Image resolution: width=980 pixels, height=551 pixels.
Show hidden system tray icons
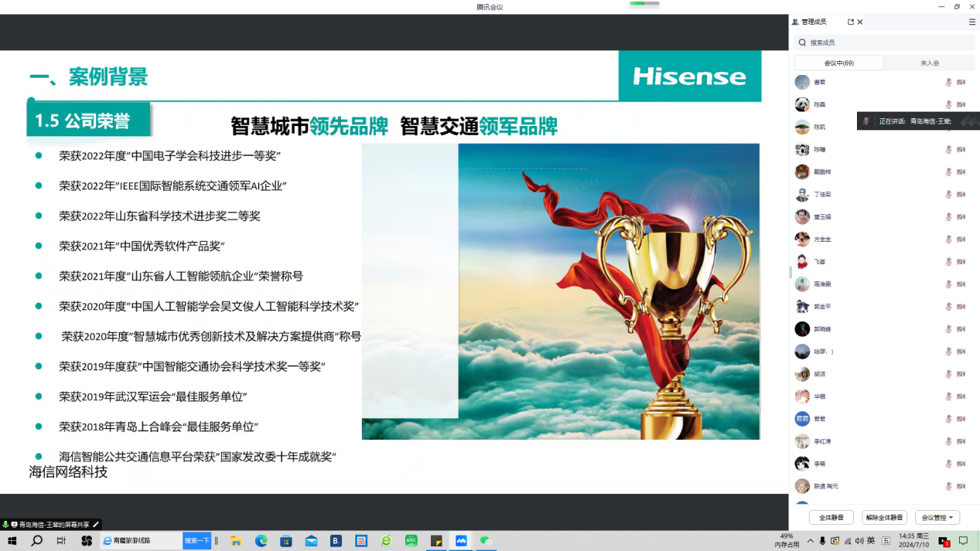(810, 541)
